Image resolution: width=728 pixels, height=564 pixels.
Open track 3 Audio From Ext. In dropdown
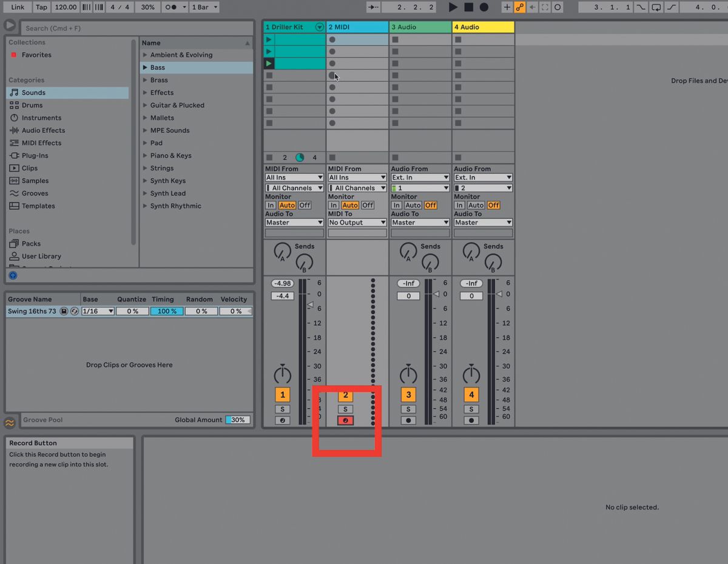click(x=420, y=178)
